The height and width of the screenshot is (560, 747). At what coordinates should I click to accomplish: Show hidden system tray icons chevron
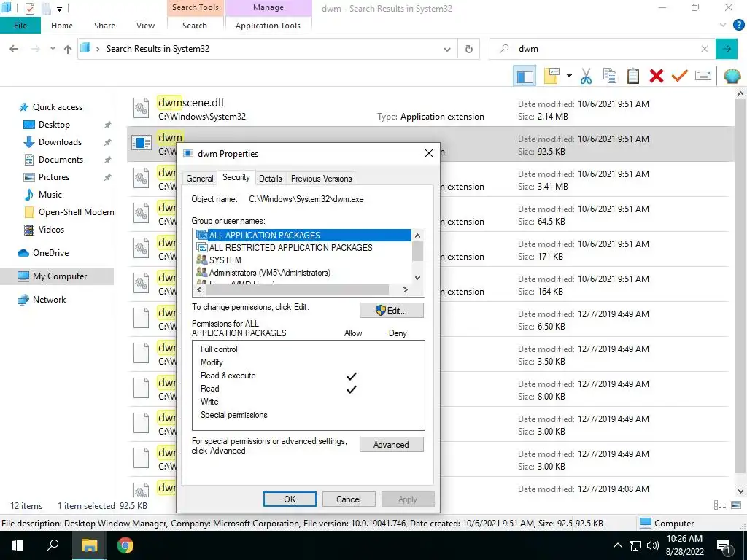tap(617, 545)
